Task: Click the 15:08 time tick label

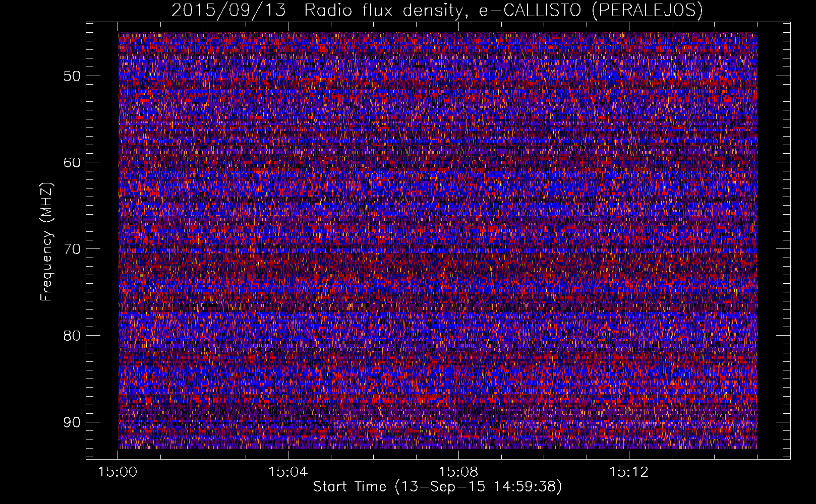Action: coord(458,472)
